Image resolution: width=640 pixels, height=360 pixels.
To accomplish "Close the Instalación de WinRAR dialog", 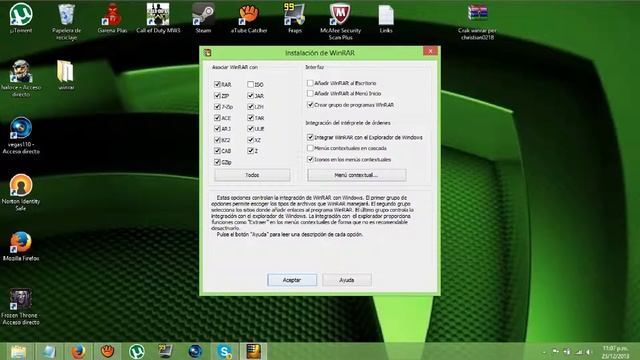I will click(430, 51).
